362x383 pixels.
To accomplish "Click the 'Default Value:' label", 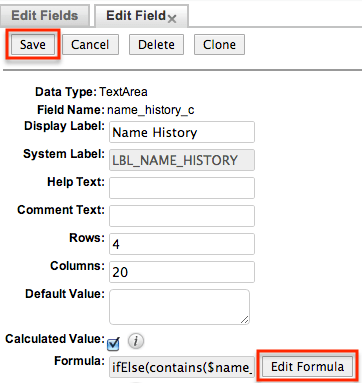I will click(65, 294).
